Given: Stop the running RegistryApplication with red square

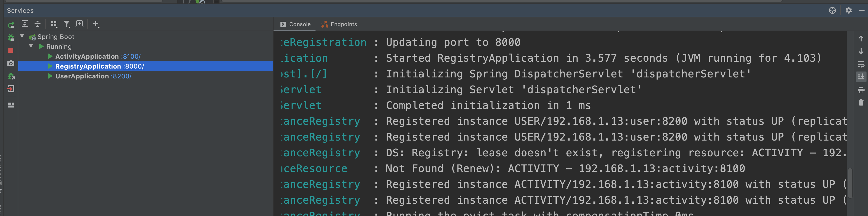Looking at the screenshot, I should pos(11,51).
